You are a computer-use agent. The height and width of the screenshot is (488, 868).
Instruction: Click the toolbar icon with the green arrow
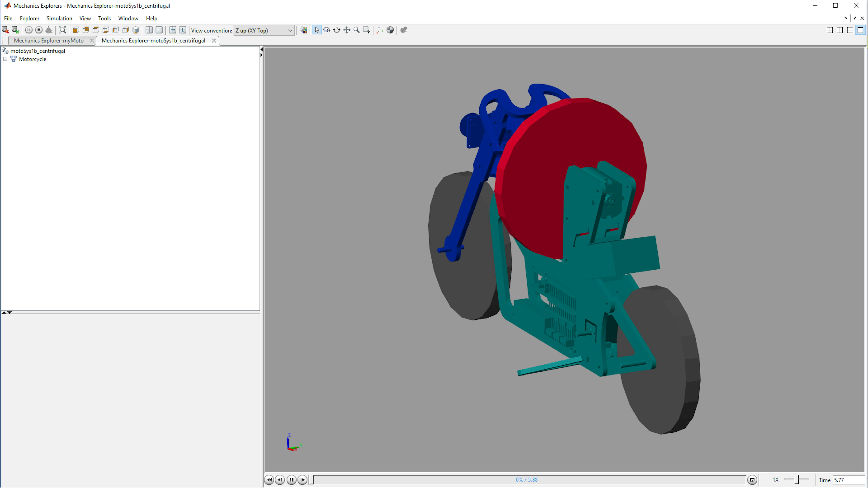(15, 30)
